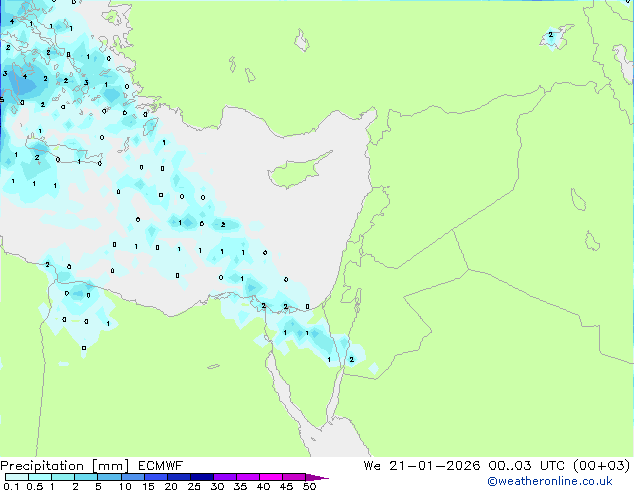Viewport: 634px width, 490px height.
Task: Select the 25–30 mm navy legend swatch
Action: [201, 477]
